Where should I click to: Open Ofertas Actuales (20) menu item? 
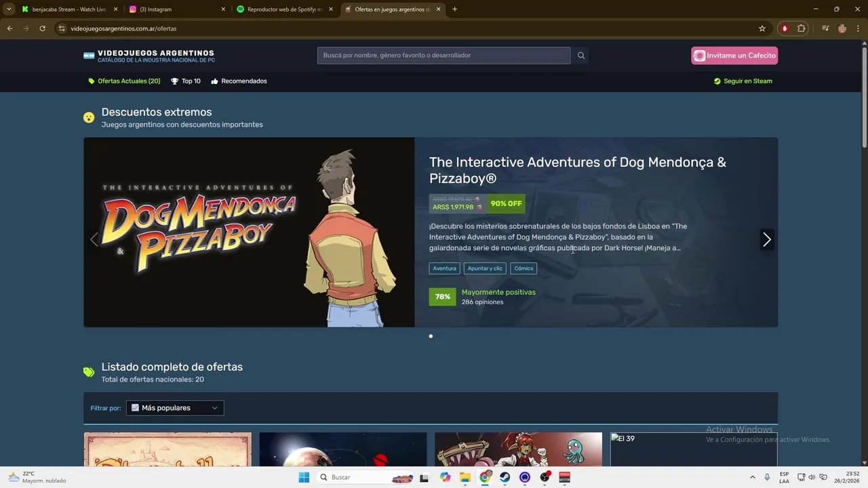coord(124,81)
